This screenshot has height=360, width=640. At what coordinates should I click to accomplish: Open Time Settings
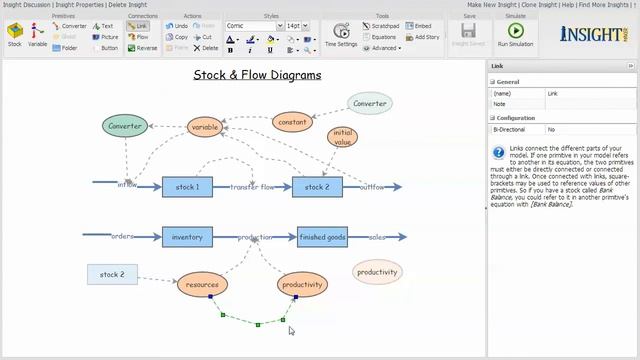point(341,34)
